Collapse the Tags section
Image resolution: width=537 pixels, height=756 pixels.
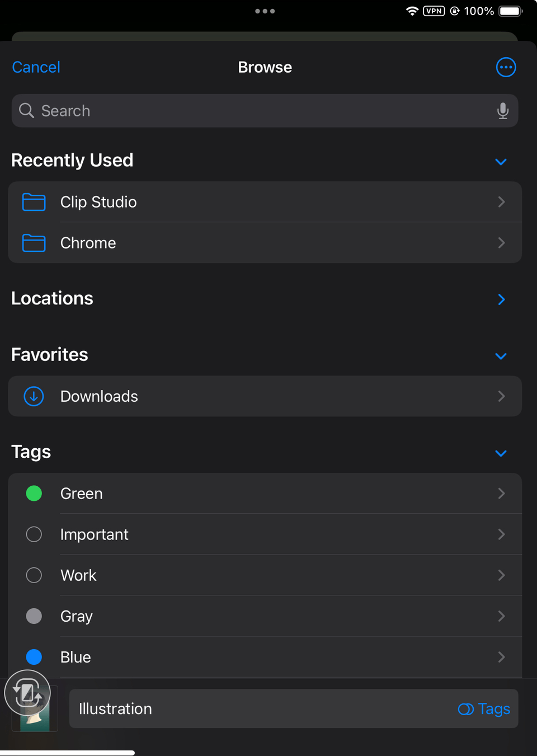(x=501, y=453)
